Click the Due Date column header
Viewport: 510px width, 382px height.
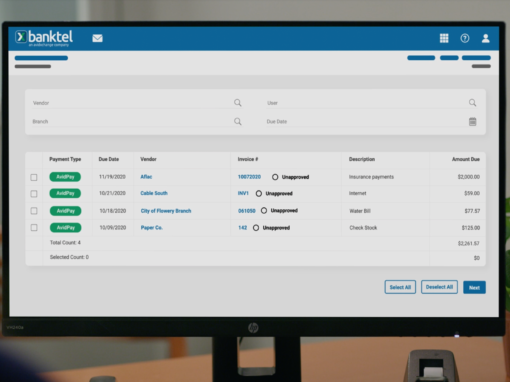click(109, 159)
